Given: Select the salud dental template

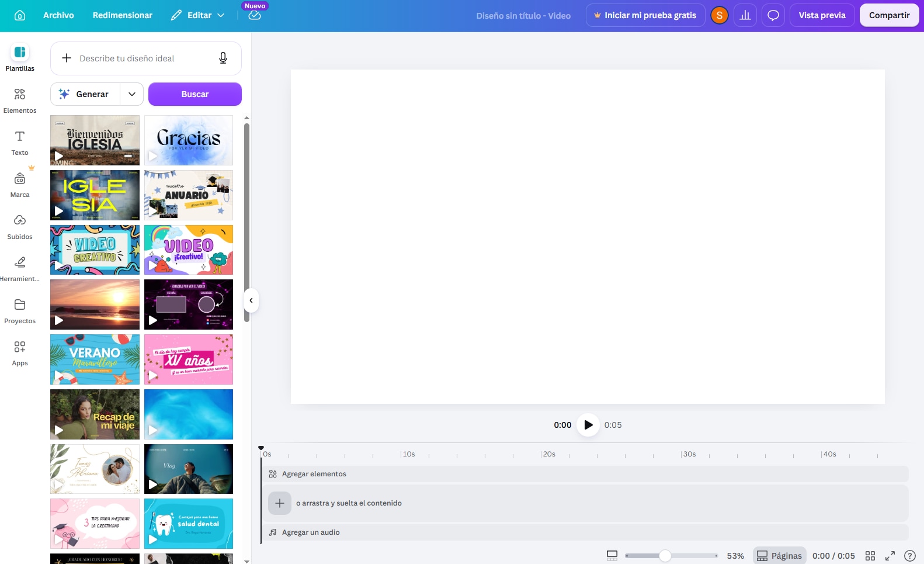Looking at the screenshot, I should coord(189,524).
